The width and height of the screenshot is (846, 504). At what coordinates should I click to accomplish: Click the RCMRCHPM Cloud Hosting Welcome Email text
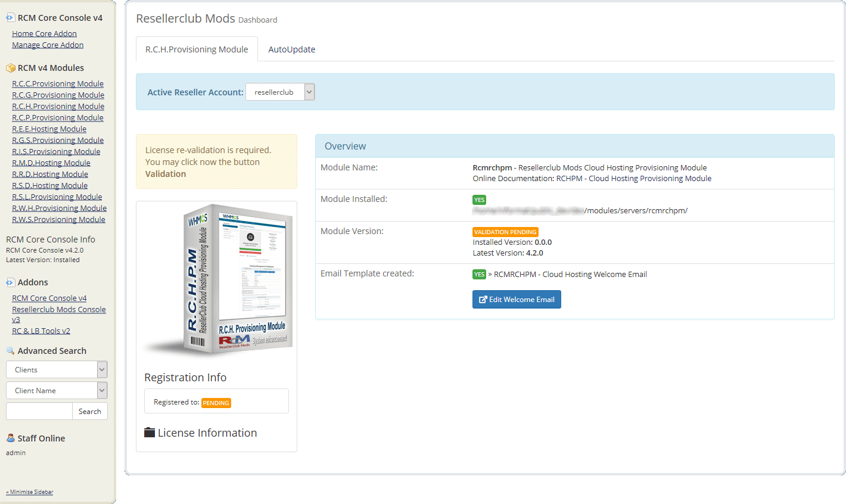[x=570, y=274]
